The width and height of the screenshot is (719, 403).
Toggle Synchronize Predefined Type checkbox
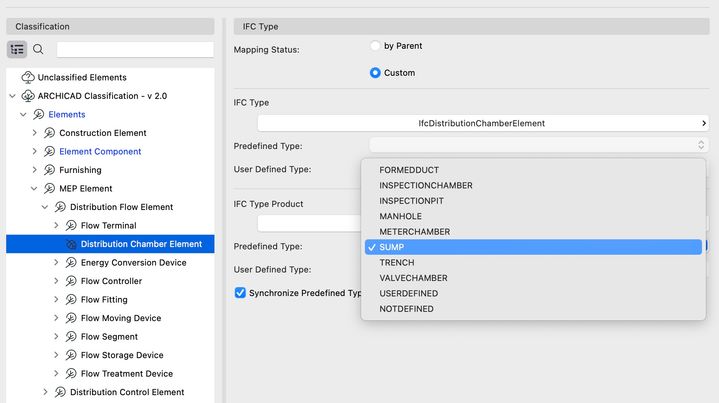point(240,293)
